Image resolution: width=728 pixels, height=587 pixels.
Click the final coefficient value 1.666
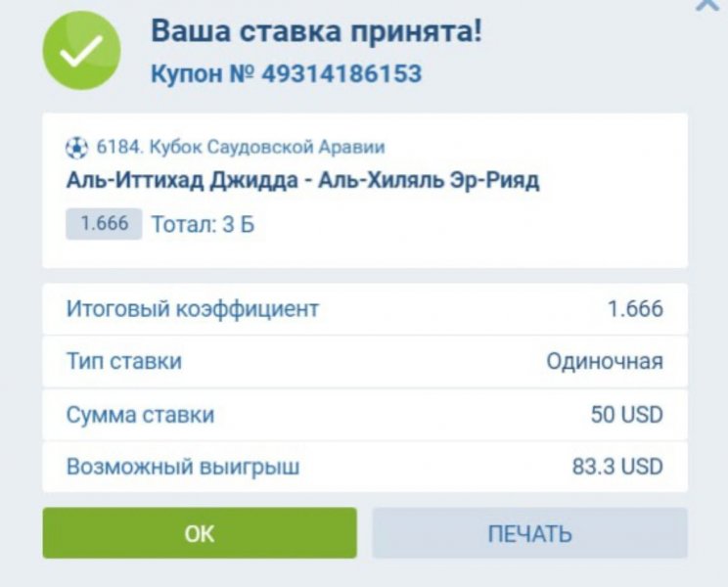pos(635,309)
